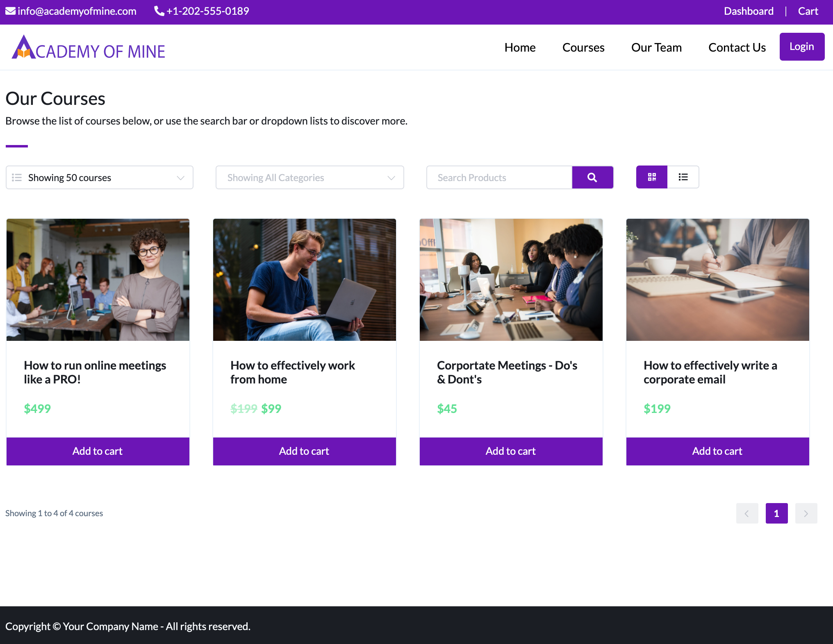Click the envelope email icon
Viewport: 833px width, 644px height.
click(x=10, y=11)
